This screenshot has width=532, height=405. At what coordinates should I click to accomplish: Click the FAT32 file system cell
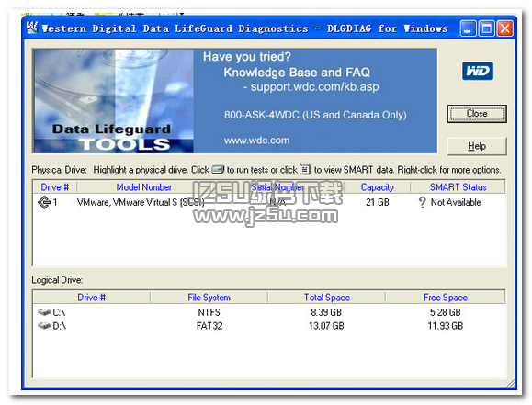tap(209, 326)
